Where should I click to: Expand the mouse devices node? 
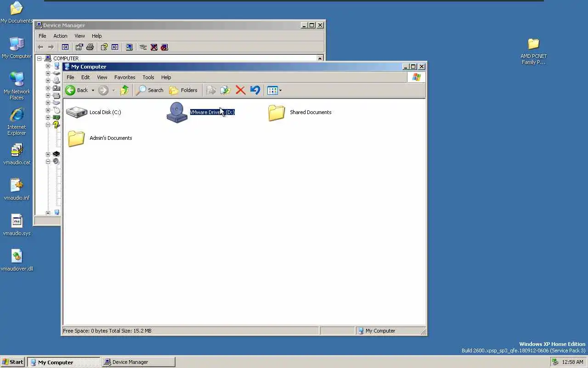pyautogui.click(x=48, y=110)
